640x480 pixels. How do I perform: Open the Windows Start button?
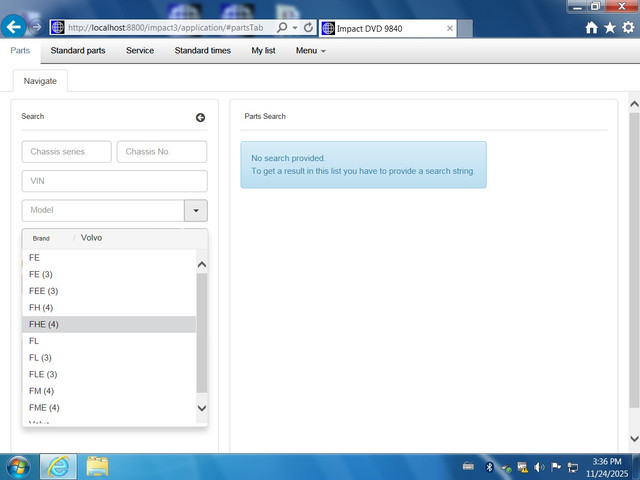[18, 467]
